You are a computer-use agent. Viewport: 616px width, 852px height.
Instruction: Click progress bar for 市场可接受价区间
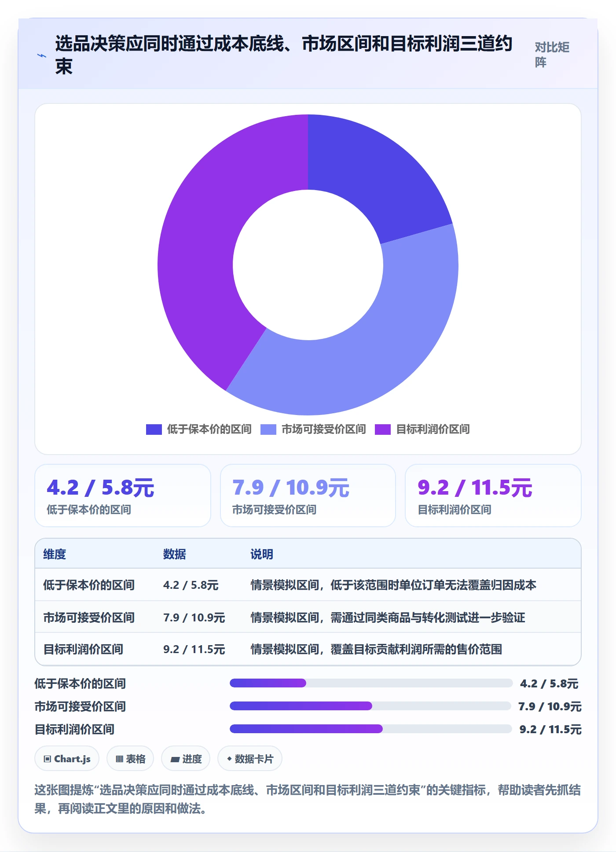pyautogui.click(x=370, y=706)
